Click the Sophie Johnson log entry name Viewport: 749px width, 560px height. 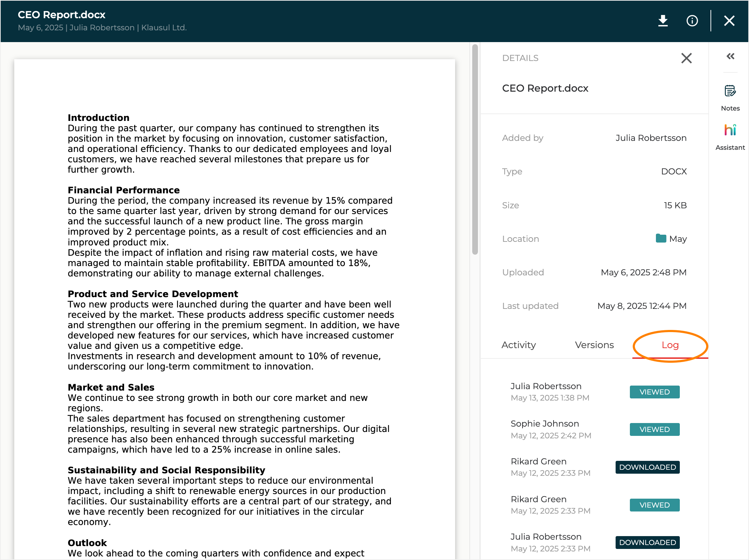click(x=545, y=423)
